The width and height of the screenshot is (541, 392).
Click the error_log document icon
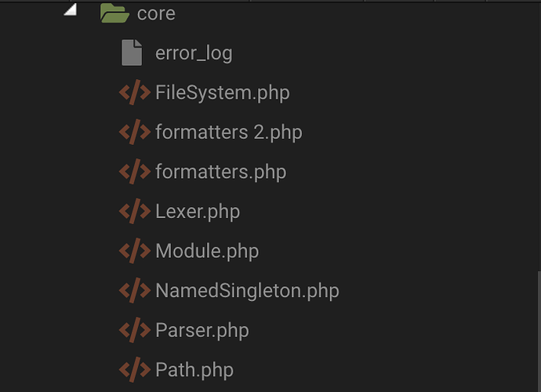point(132,53)
